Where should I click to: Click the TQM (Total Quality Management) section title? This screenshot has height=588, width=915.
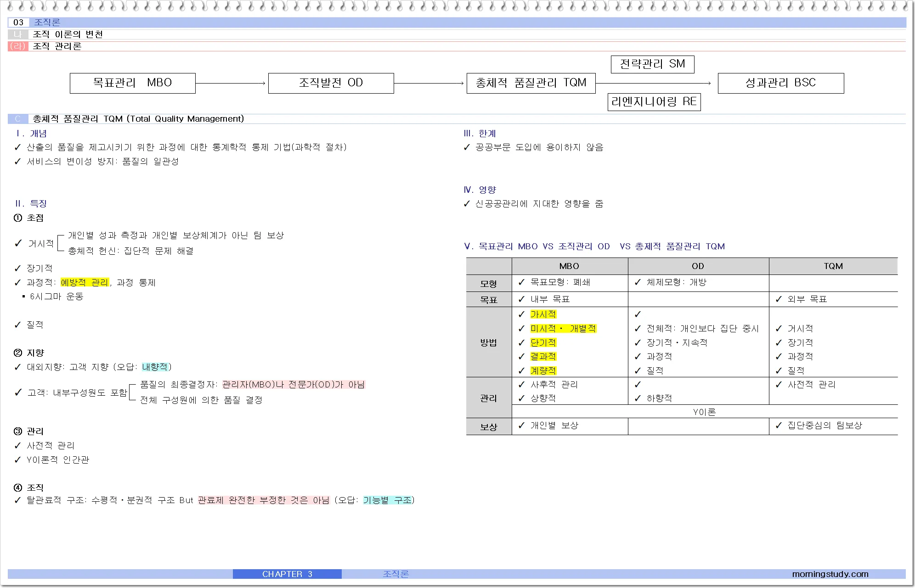(138, 119)
